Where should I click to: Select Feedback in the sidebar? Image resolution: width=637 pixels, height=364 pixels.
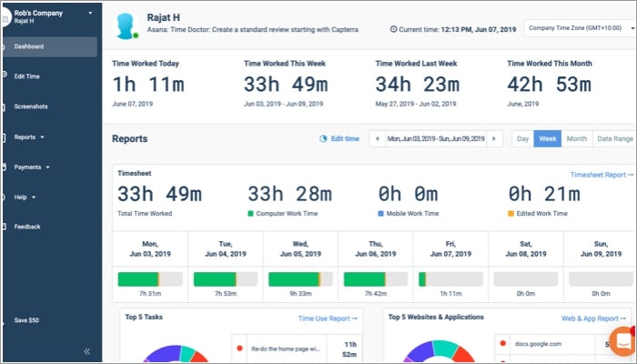(27, 227)
